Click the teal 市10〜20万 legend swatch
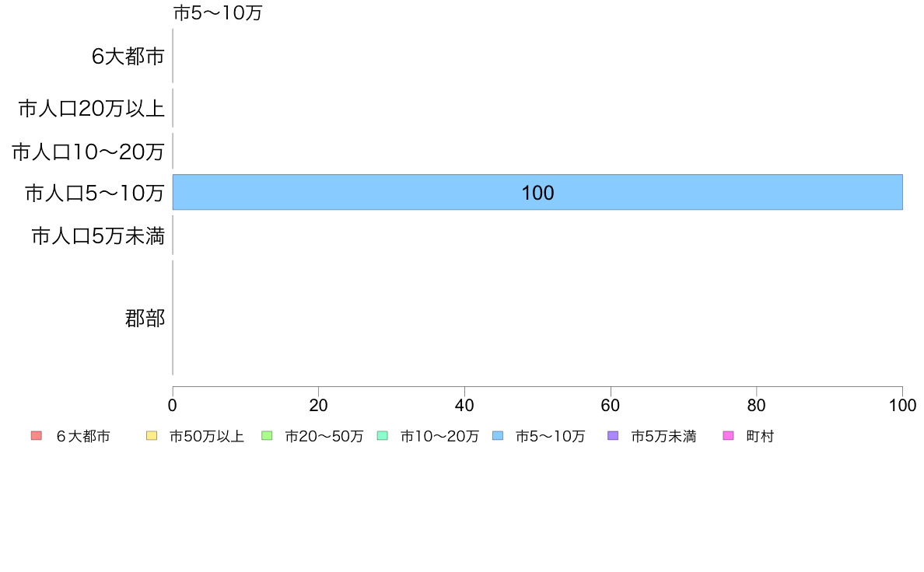Viewport: 924px width, 572px height. click(383, 436)
